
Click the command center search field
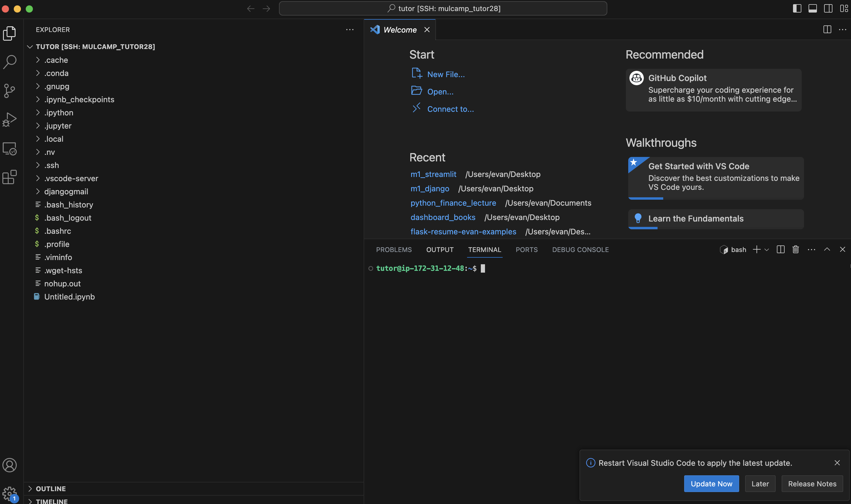443,8
